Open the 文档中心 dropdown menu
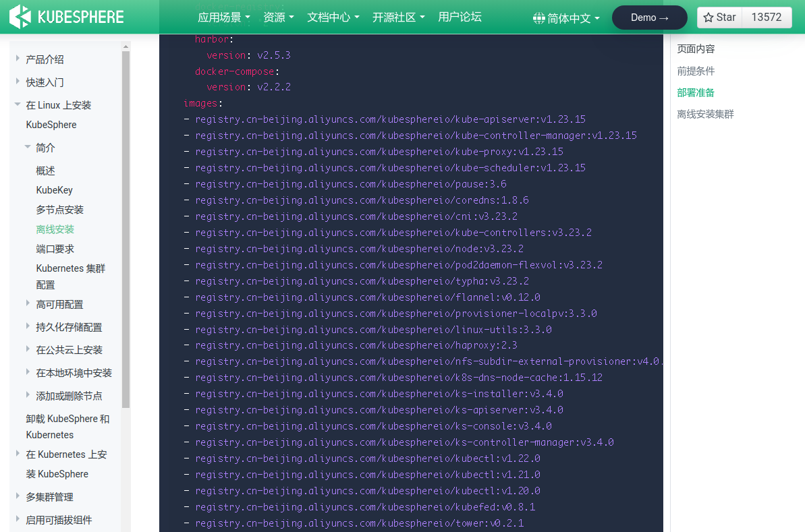The height and width of the screenshot is (532, 805). [333, 18]
